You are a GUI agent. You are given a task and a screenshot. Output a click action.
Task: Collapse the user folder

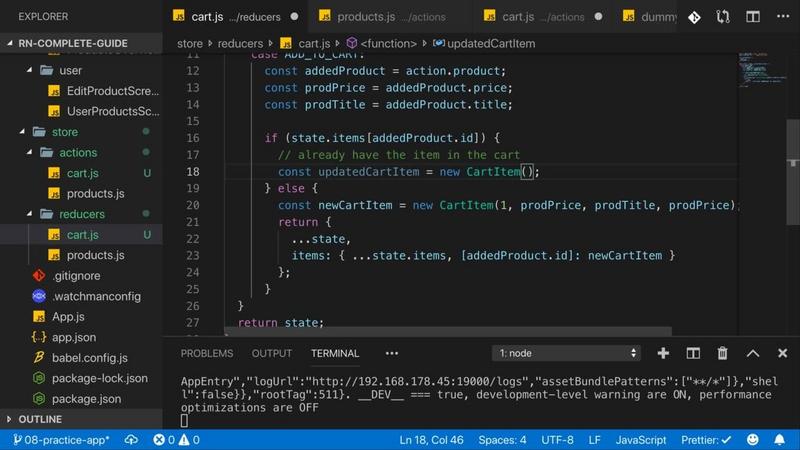[30, 70]
